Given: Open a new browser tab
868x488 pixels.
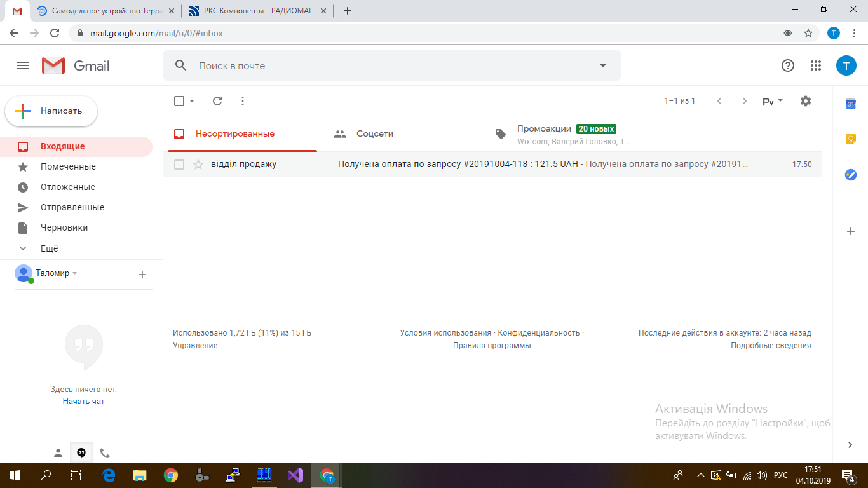Looking at the screenshot, I should (347, 11).
